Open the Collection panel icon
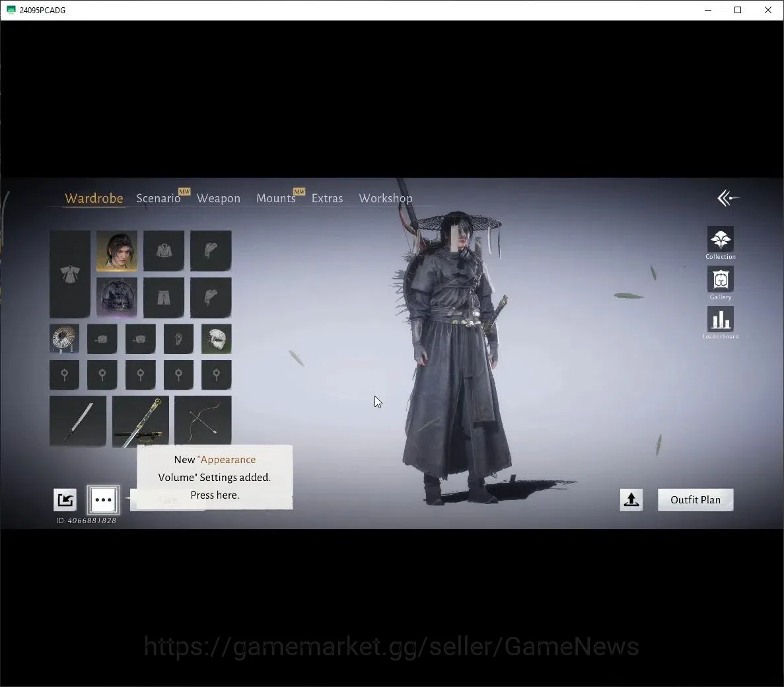The width and height of the screenshot is (784, 687). click(720, 240)
